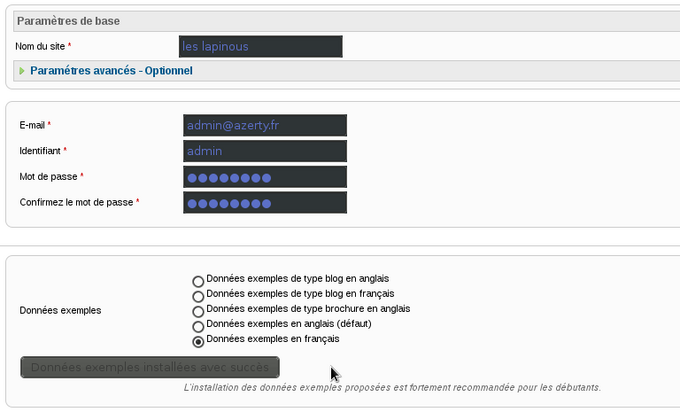The image size is (680, 412).
Task: Click the note about L'installation des données exemples
Action: pyautogui.click(x=392, y=388)
